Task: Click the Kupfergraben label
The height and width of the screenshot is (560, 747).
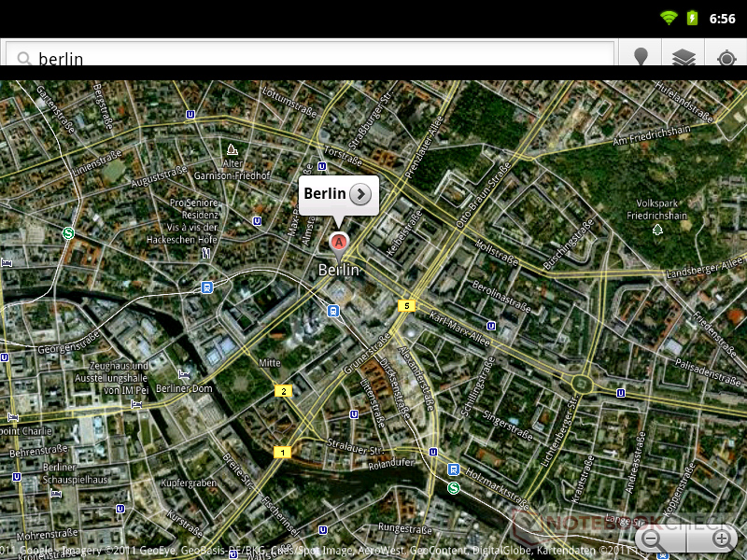Action: 189,483
